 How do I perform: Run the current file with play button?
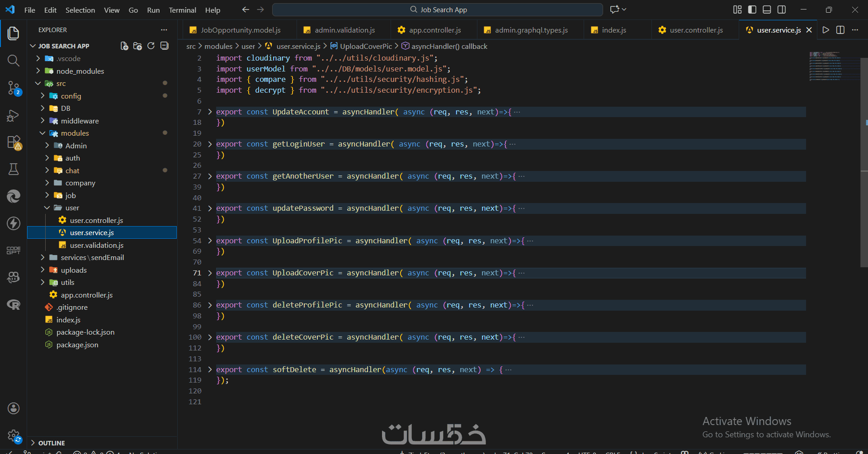[826, 30]
